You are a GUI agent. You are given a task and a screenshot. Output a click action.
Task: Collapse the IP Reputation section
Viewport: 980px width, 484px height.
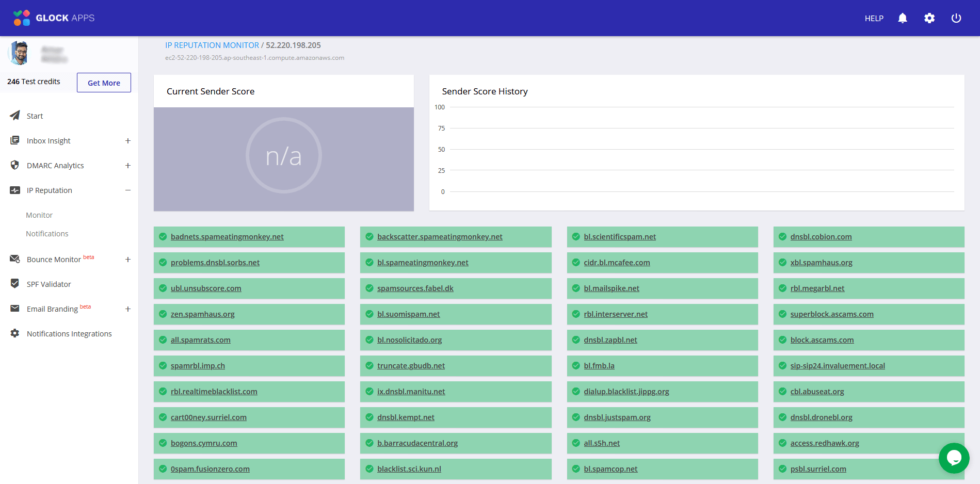click(x=128, y=190)
